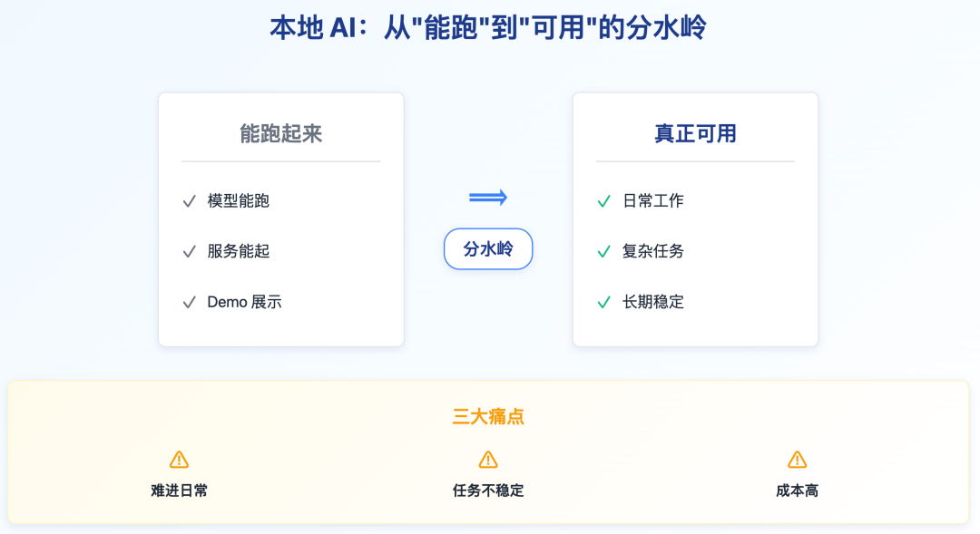Click gray checkmark beside 模型能跑
980x534 pixels.
tap(190, 201)
